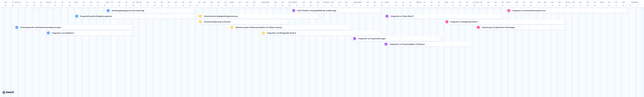This screenshot has width=644, height=97.
Task: Select the 'Erweiterte Reporting-Funktionen' label
Action: (217, 22)
